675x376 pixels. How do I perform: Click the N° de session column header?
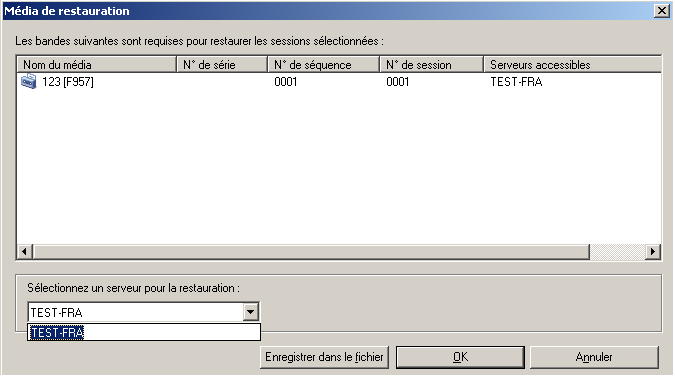[431, 65]
